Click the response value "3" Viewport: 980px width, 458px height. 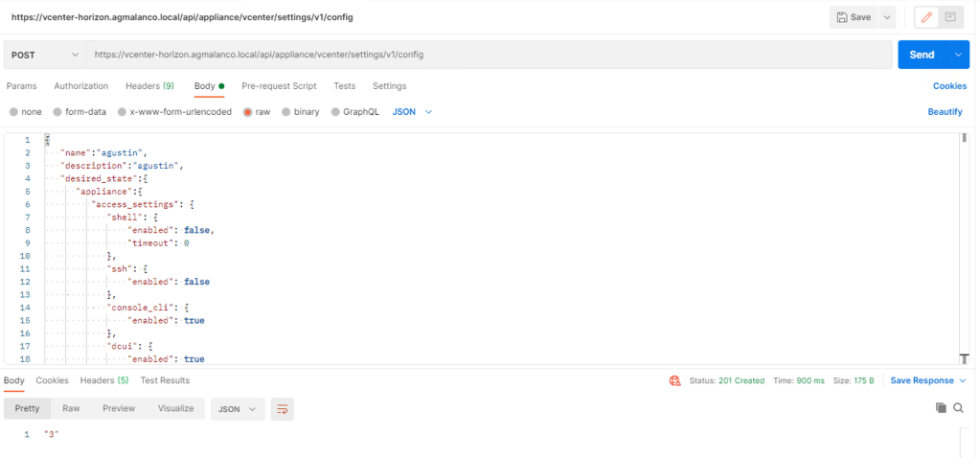pyautogui.click(x=51, y=434)
